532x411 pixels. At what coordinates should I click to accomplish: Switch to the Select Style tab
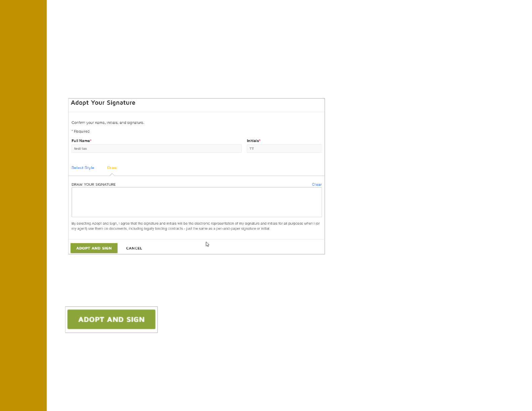[x=83, y=168]
